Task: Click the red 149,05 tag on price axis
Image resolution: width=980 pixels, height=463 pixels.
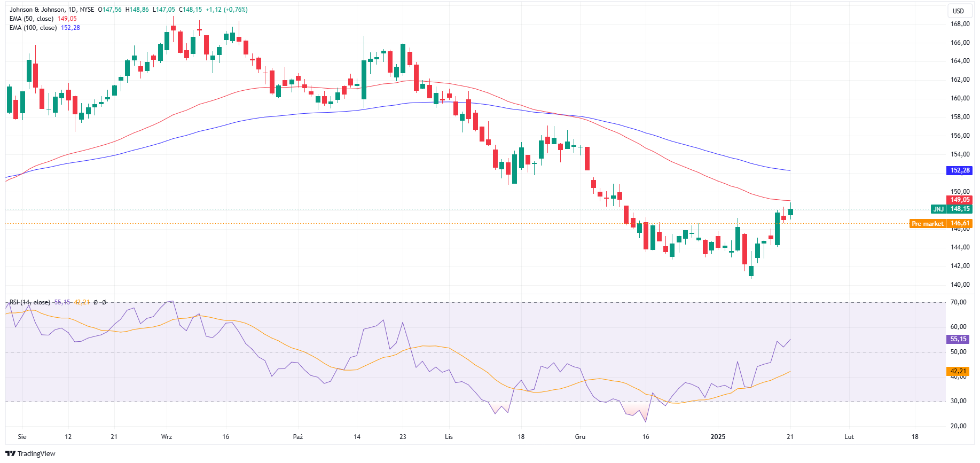Action: click(x=960, y=200)
